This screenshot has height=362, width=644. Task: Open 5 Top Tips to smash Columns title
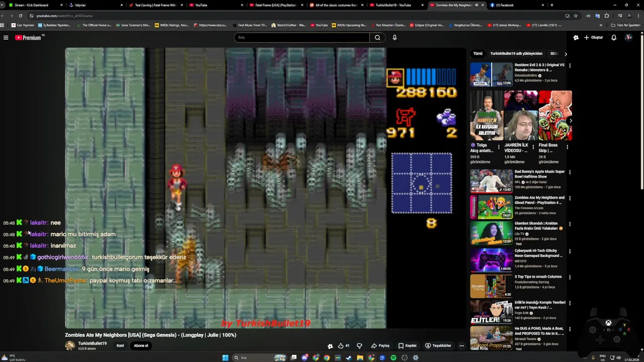(538, 277)
